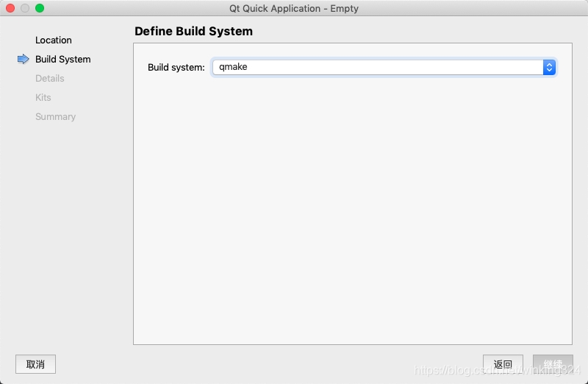Click the 继续 continue button
This screenshot has width=588, height=384.
tap(553, 364)
